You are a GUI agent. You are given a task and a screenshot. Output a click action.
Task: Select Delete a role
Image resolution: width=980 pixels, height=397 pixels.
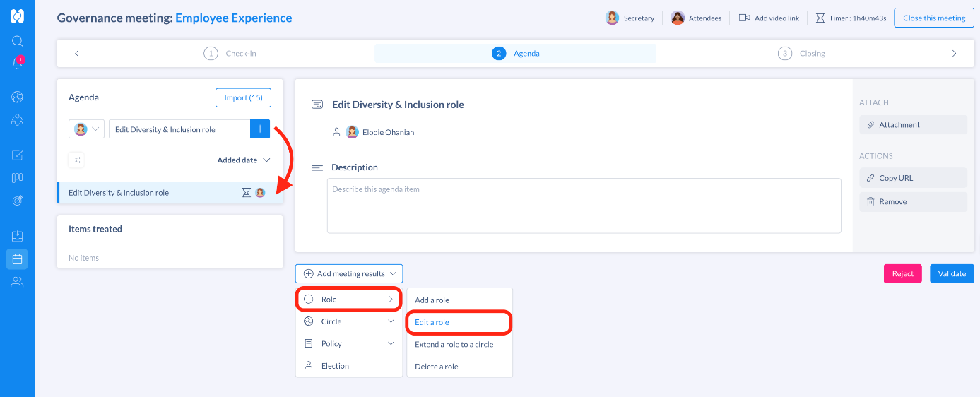point(459,367)
